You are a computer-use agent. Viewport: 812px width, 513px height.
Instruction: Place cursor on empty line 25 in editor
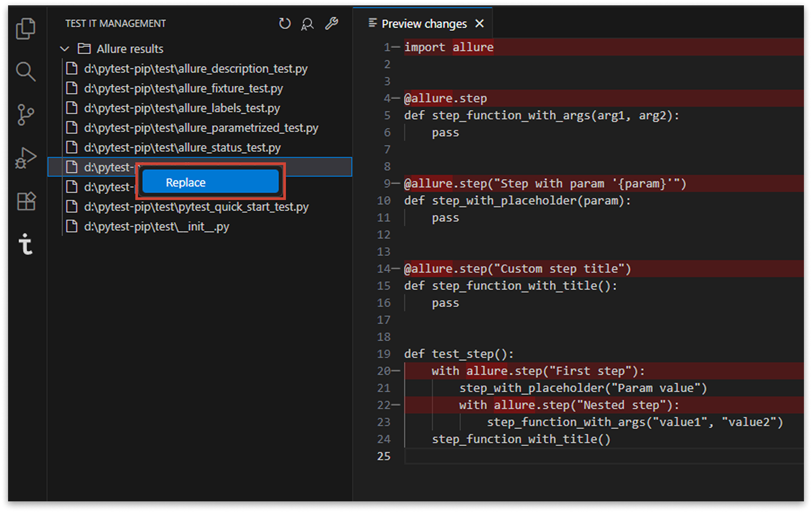538,456
